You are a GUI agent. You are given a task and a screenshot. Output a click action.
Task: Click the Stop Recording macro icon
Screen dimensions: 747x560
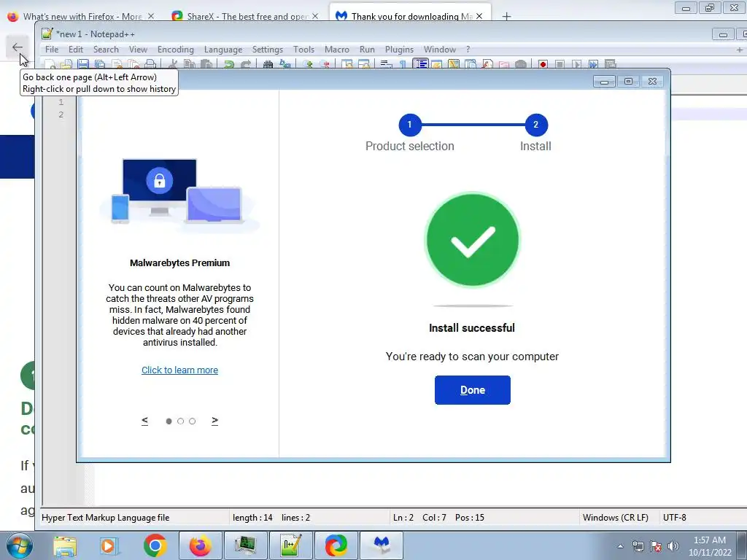[x=560, y=64]
